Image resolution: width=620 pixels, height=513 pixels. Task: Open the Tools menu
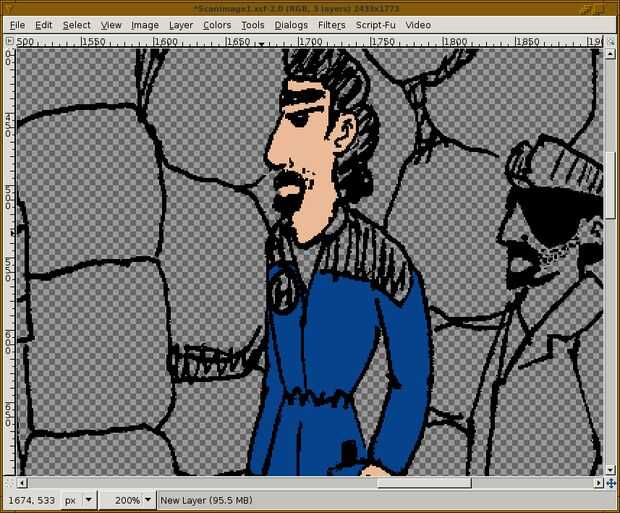[x=253, y=25]
